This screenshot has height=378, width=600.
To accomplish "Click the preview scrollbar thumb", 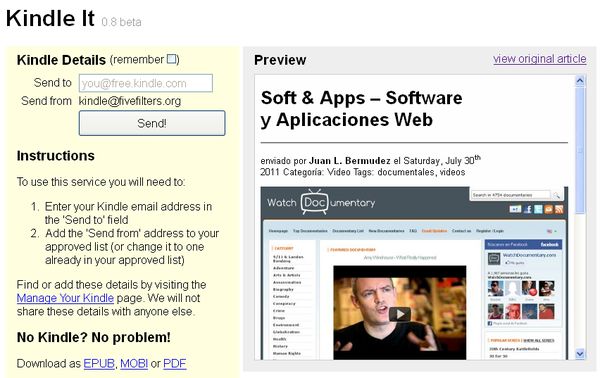I will (580, 149).
